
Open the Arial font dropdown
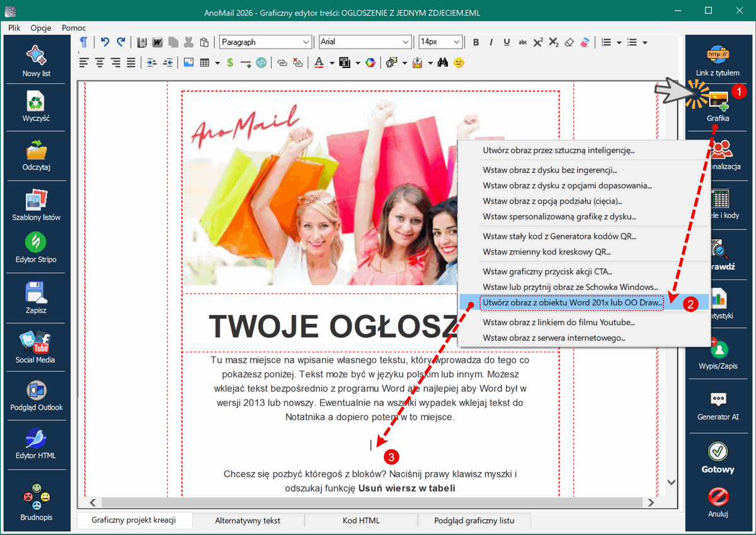[x=365, y=42]
